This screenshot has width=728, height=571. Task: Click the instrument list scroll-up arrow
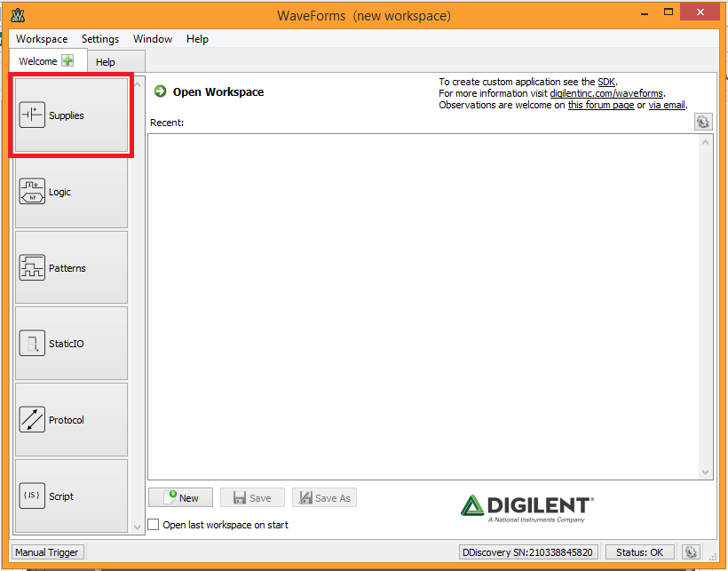click(138, 84)
